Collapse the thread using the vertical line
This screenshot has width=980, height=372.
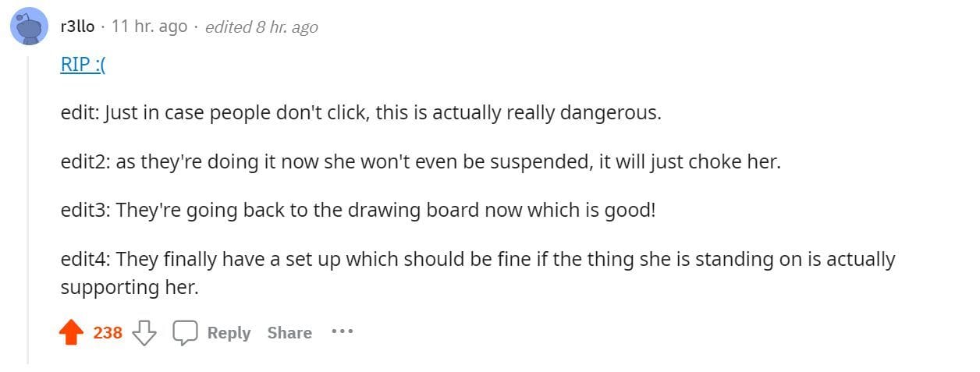28,209
